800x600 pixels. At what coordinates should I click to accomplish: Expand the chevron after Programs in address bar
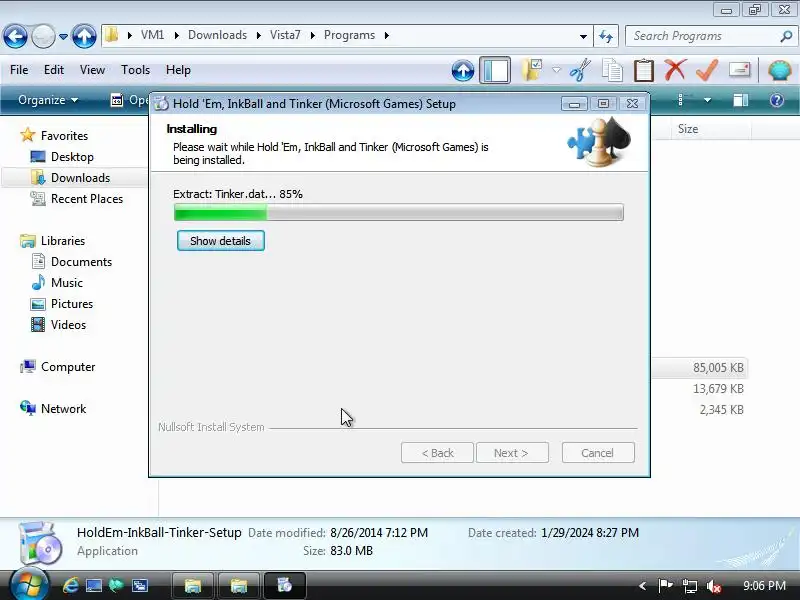tap(387, 35)
